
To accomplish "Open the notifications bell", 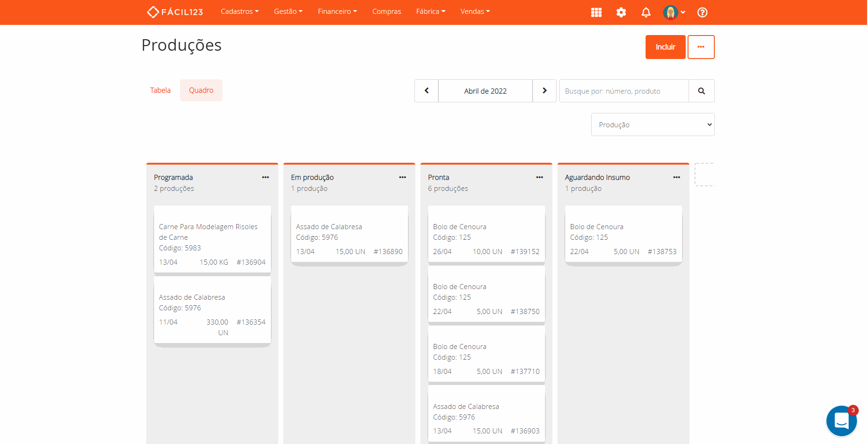I will click(646, 12).
